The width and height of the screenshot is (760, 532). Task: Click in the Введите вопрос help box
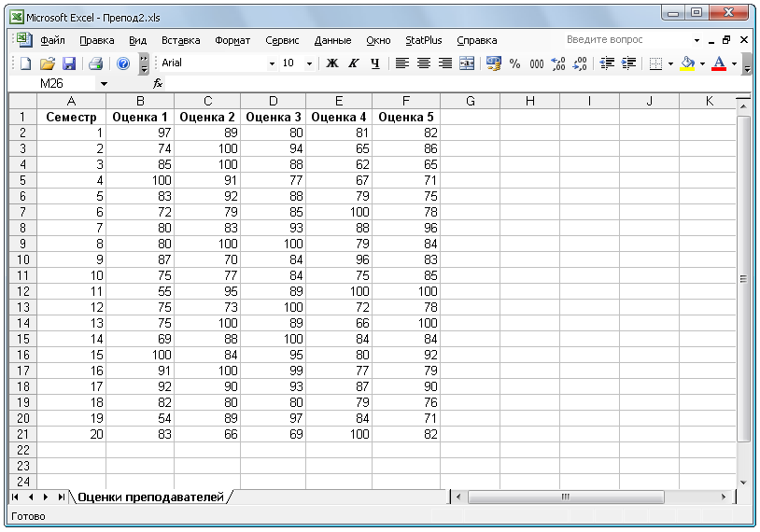(x=627, y=40)
